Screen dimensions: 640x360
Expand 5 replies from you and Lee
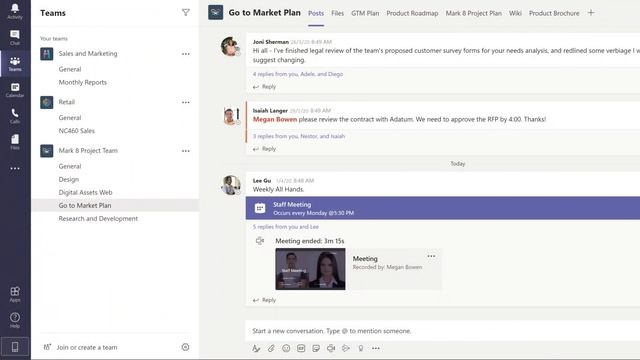click(x=286, y=227)
